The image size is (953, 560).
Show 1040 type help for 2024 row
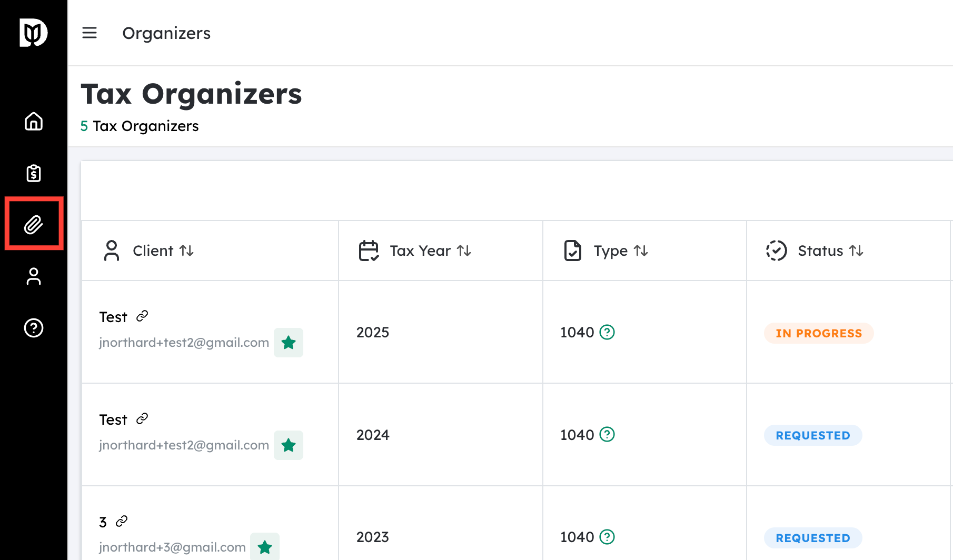(607, 435)
